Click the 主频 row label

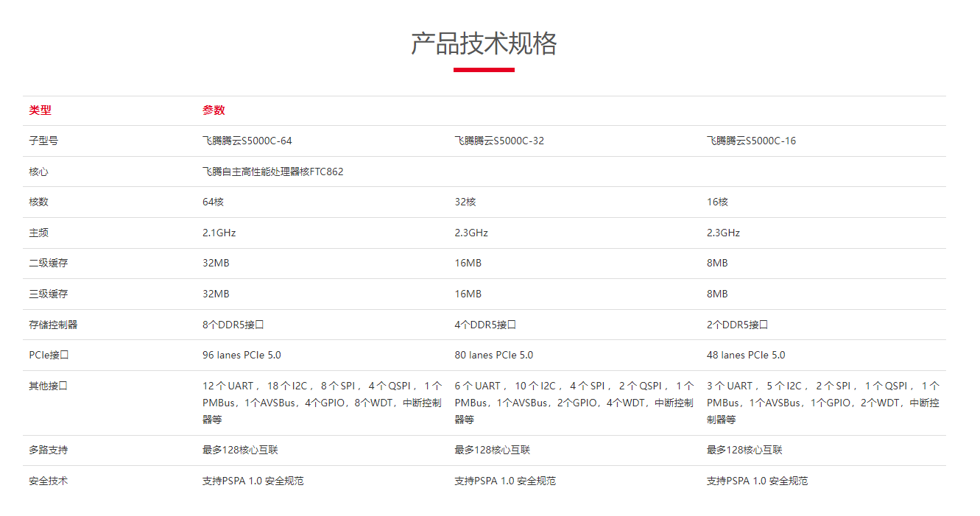click(x=38, y=233)
